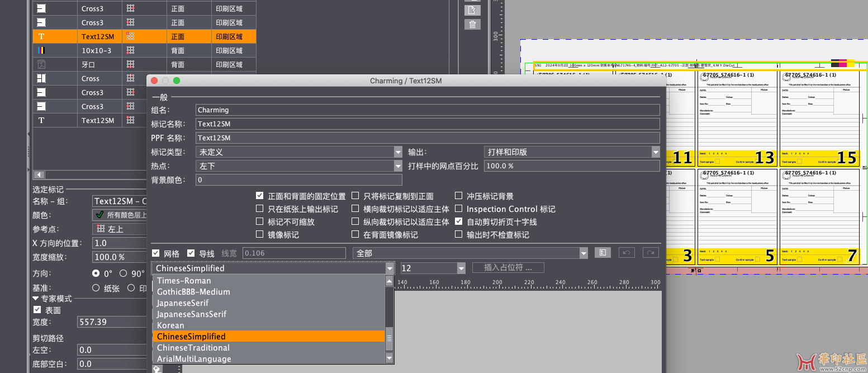868x373 pixels.
Task: Click the up arrow of the font list scrollbar
Action: coord(390,281)
